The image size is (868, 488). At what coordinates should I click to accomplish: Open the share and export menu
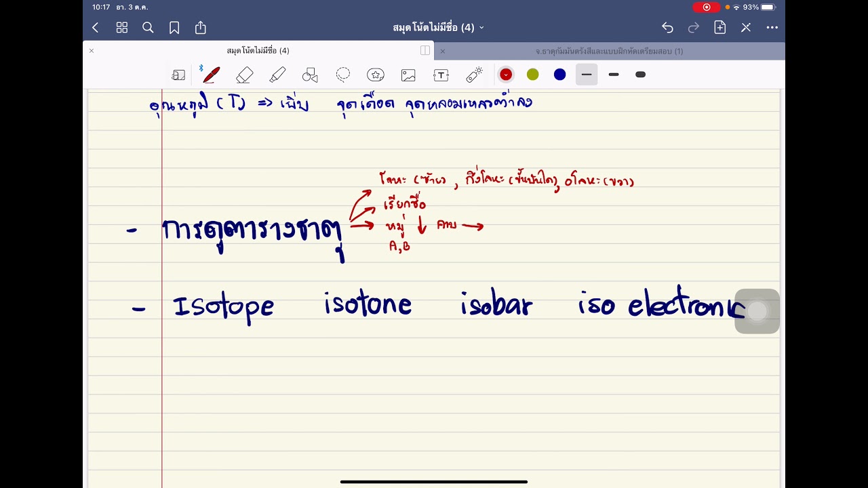pos(201,28)
